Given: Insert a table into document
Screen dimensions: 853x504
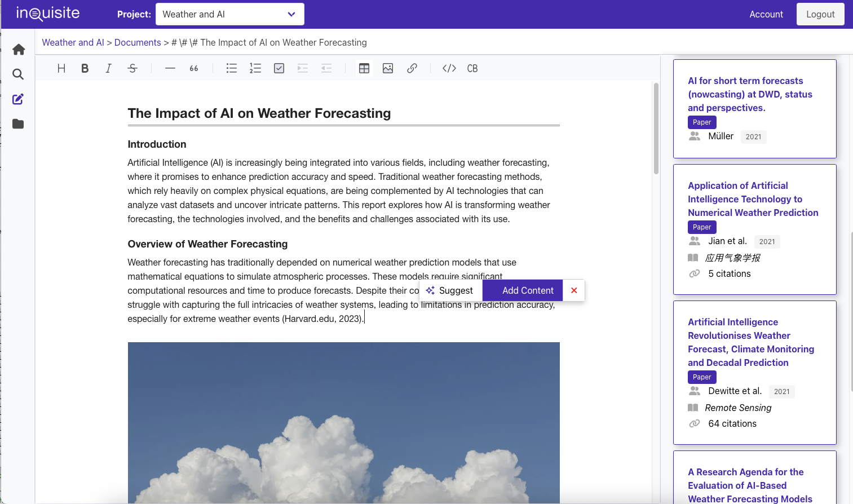Looking at the screenshot, I should click(x=364, y=68).
